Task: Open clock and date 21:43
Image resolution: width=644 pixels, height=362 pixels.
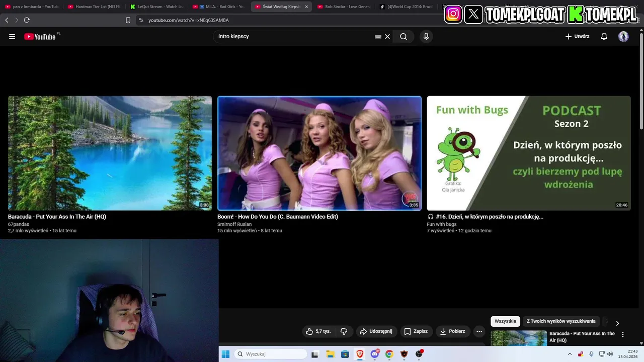Action: click(628, 354)
